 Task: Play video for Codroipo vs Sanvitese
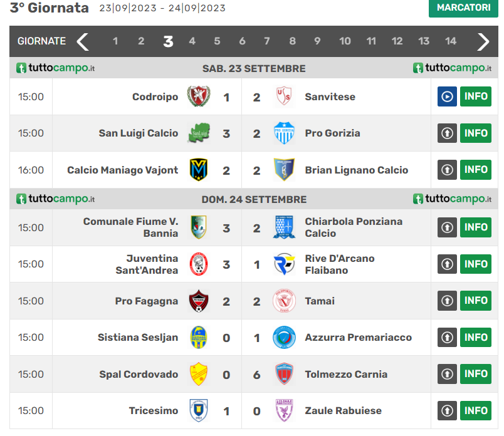pyautogui.click(x=447, y=97)
